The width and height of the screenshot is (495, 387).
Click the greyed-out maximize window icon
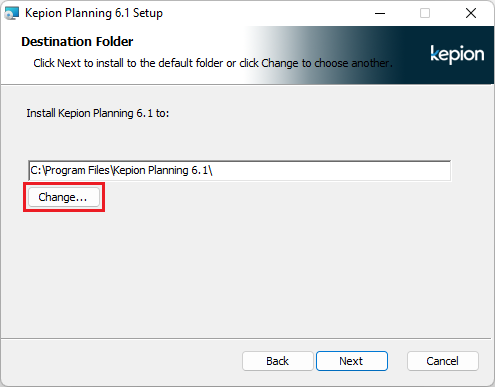[425, 13]
